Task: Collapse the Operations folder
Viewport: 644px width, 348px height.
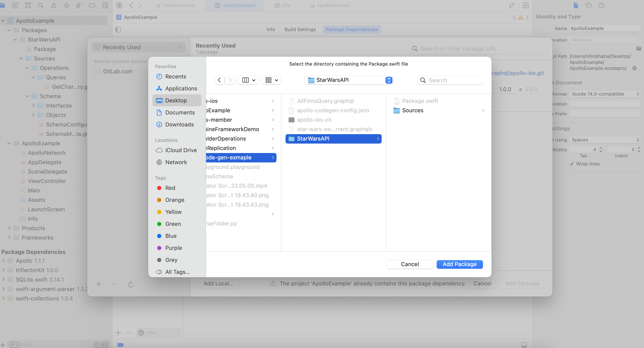Action: (x=27, y=68)
